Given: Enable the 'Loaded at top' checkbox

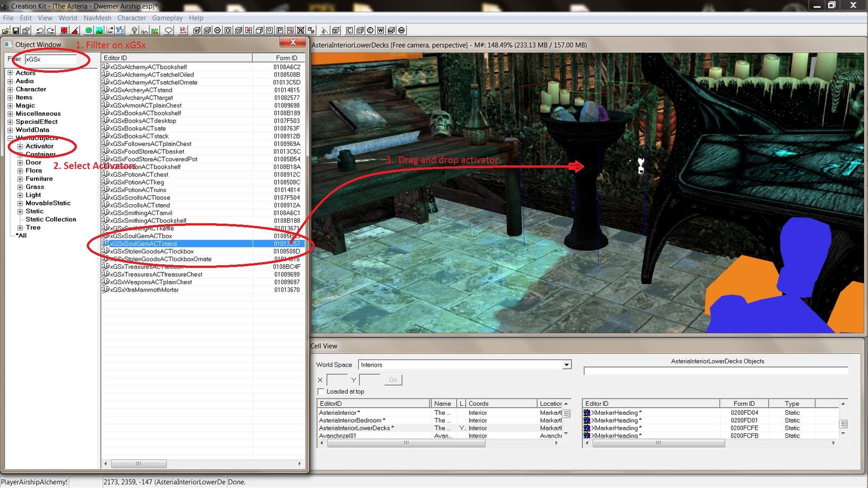Looking at the screenshot, I should [x=321, y=391].
